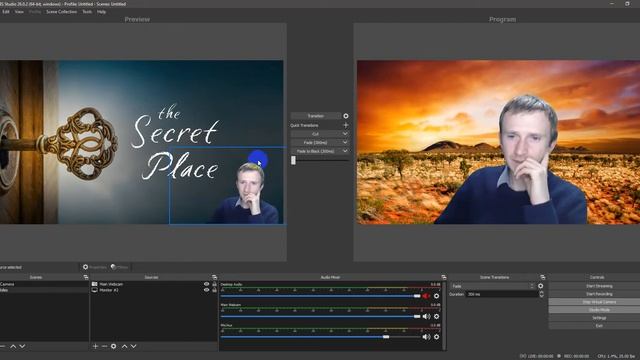The image size is (640, 360).
Task: Click the Mic/Aux volume slider handle
Action: tap(386, 337)
